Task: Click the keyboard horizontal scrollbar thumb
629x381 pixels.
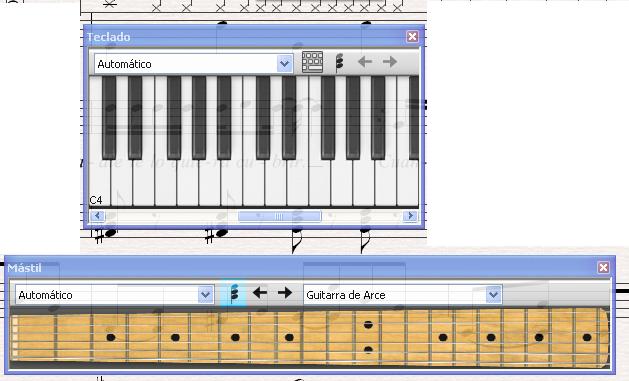Action: click(x=280, y=216)
